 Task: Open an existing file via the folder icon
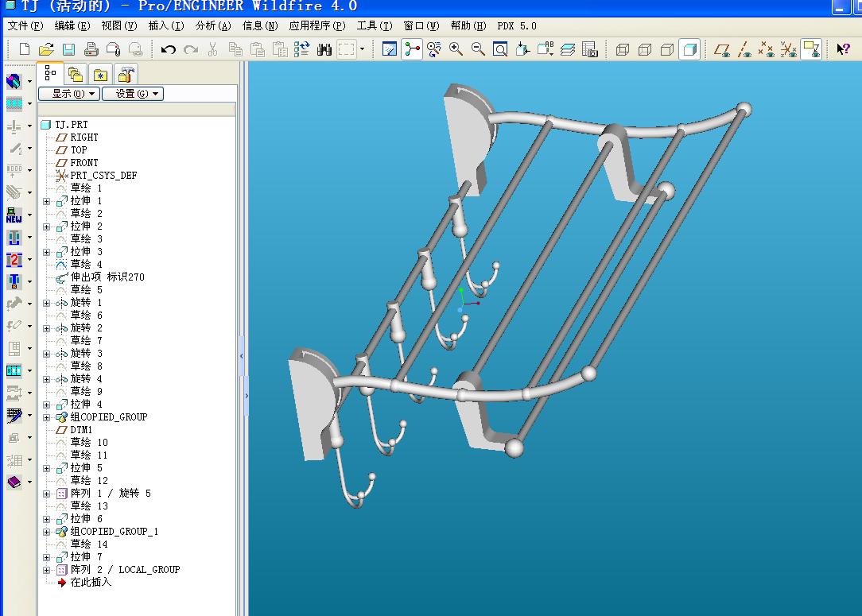[x=47, y=49]
